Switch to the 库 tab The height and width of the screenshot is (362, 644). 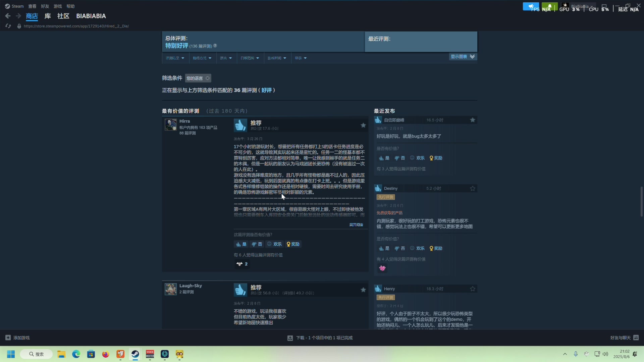pyautogui.click(x=48, y=16)
